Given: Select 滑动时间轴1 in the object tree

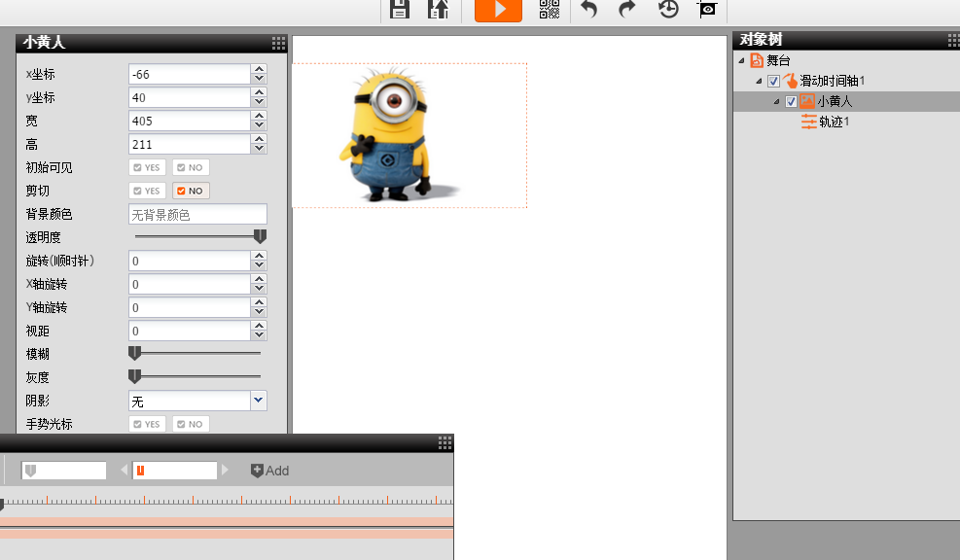Looking at the screenshot, I should [x=832, y=81].
